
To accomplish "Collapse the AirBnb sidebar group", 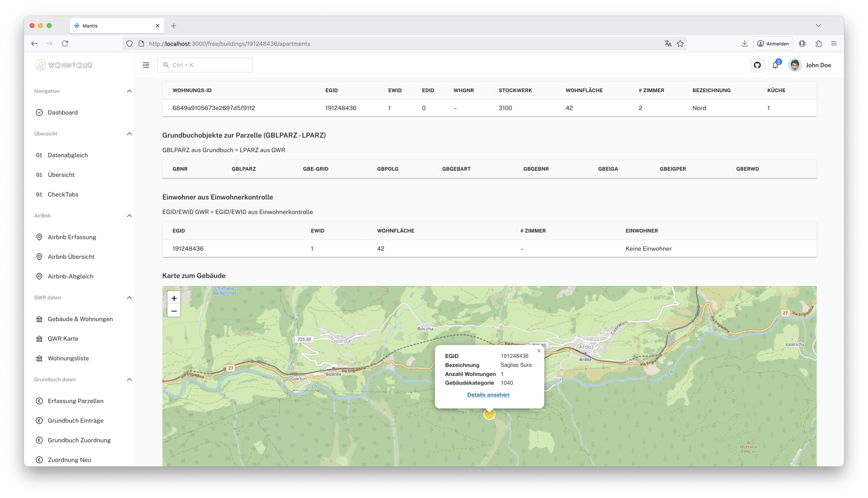I will coord(129,215).
